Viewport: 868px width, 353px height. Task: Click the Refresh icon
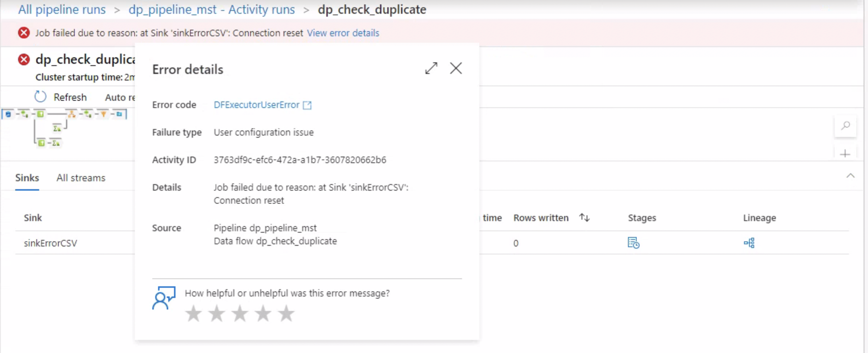coord(40,97)
